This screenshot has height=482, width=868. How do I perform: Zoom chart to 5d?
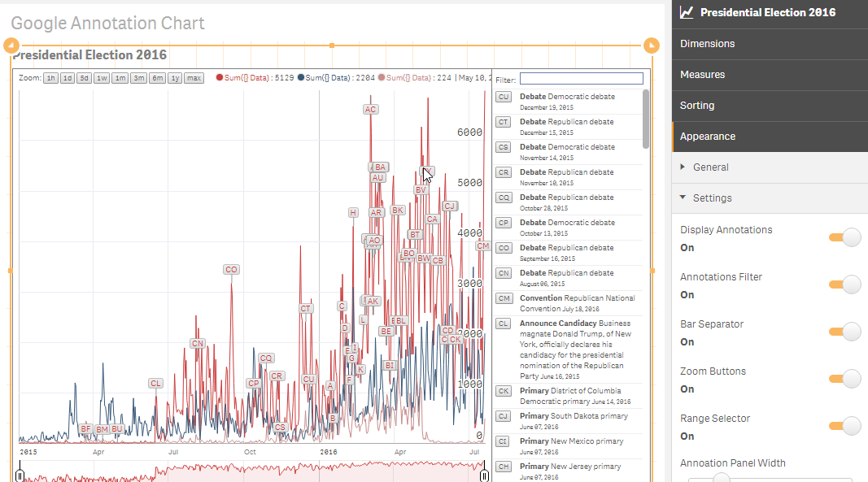click(x=84, y=78)
